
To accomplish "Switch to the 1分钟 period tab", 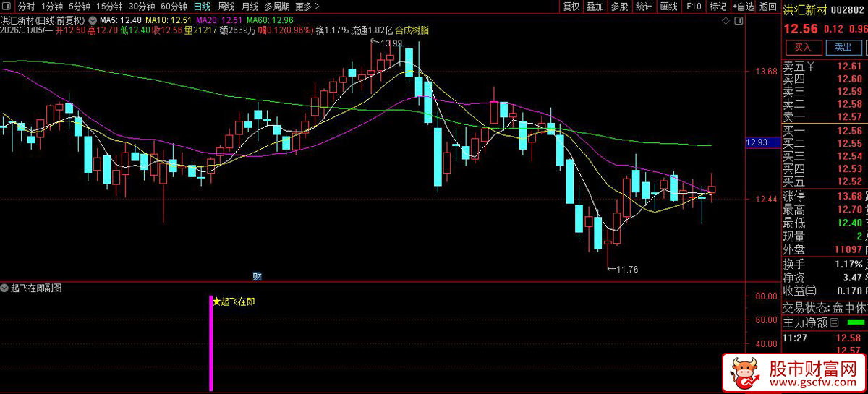I will click(x=51, y=6).
